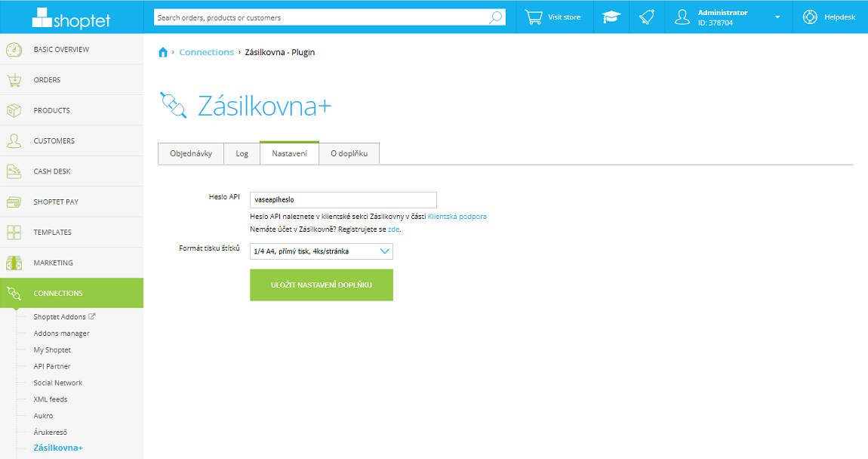Open XML feeds submenu item
This screenshot has width=868, height=459.
(x=51, y=399)
